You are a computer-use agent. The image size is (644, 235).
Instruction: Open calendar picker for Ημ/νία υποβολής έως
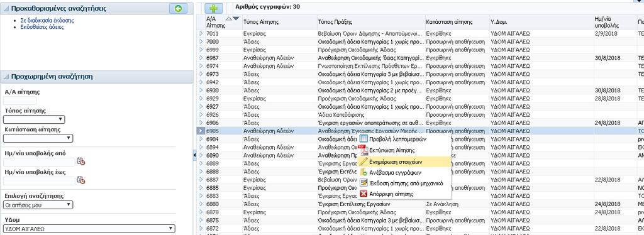[x=81, y=180]
